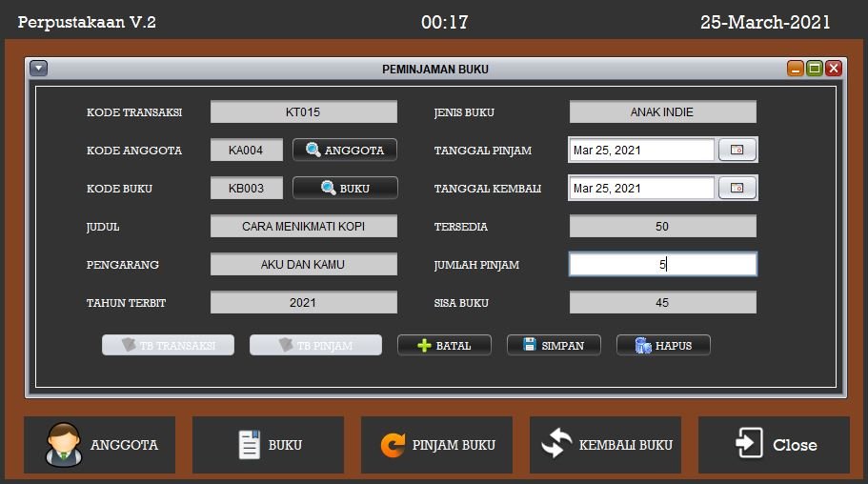Screen dimensions: 868x484
Task: Open KEMBALI BUKU from bottom bar
Action: 605,445
